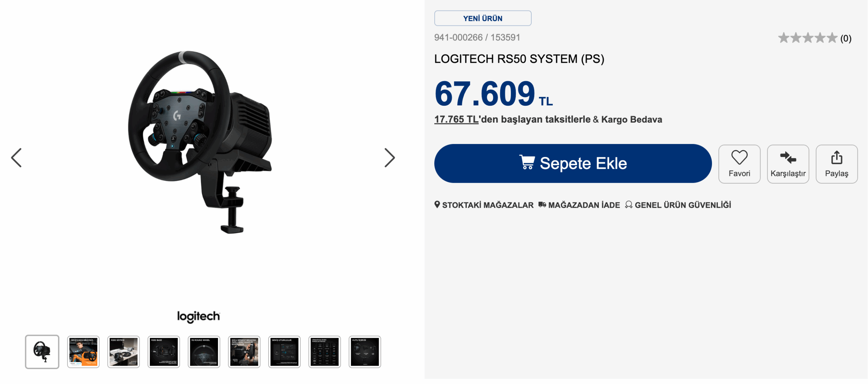Open the Kutu İçeriği thumbnail

365,352
